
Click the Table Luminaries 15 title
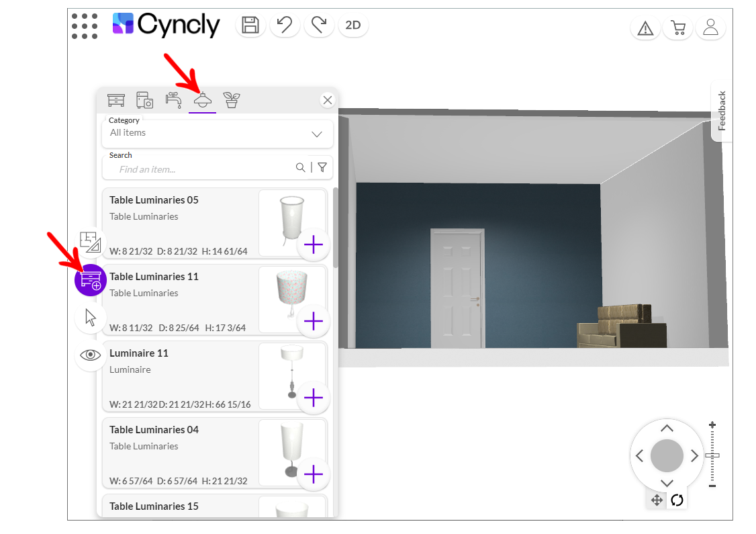pyautogui.click(x=154, y=506)
